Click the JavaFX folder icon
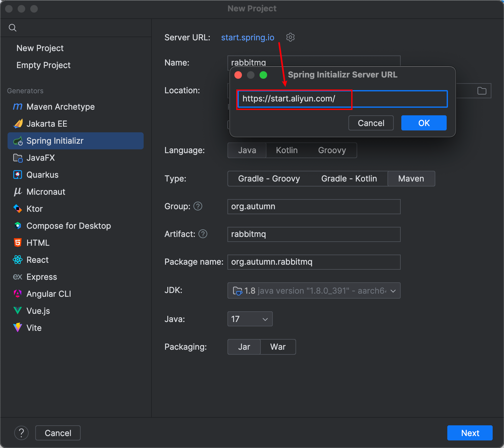 pyautogui.click(x=18, y=158)
